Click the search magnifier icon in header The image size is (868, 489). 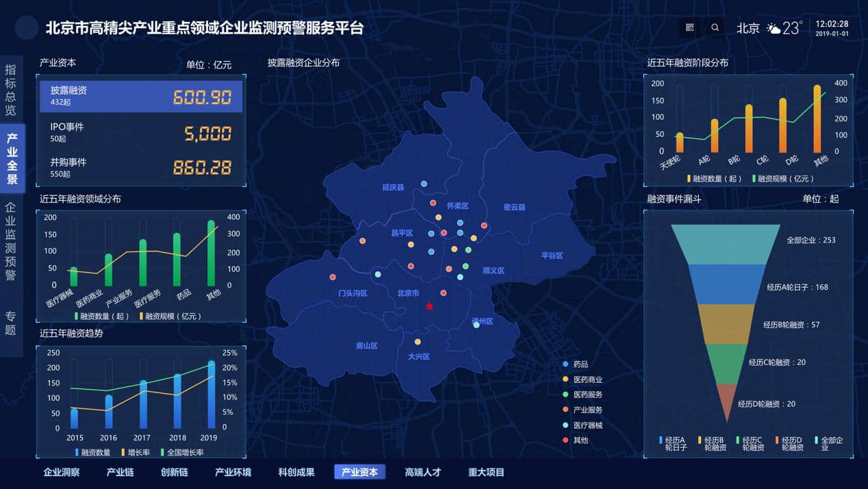[715, 28]
